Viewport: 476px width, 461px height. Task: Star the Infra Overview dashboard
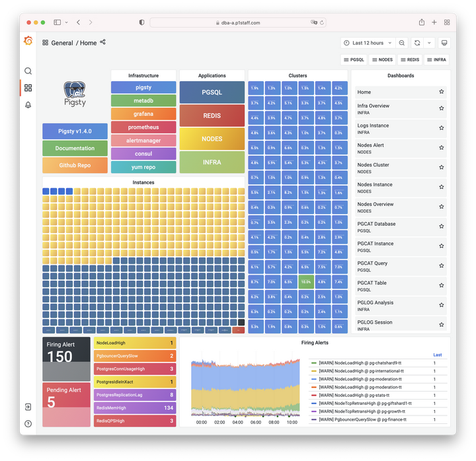[x=442, y=108]
